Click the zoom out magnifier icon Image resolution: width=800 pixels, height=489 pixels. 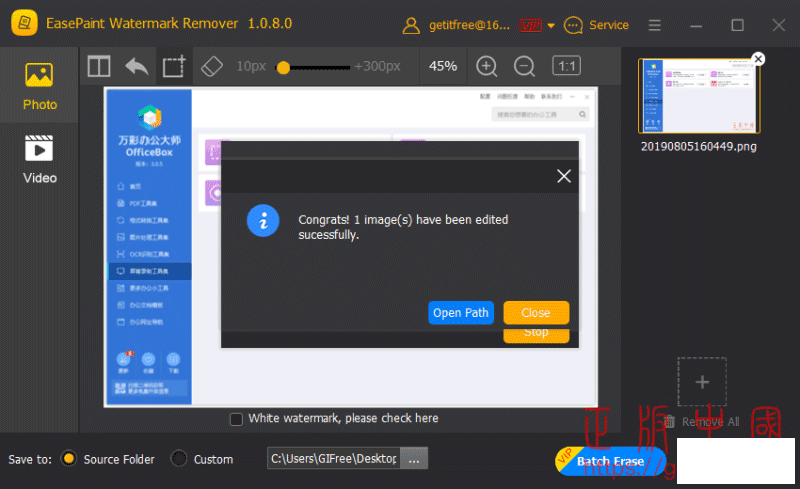[524, 66]
